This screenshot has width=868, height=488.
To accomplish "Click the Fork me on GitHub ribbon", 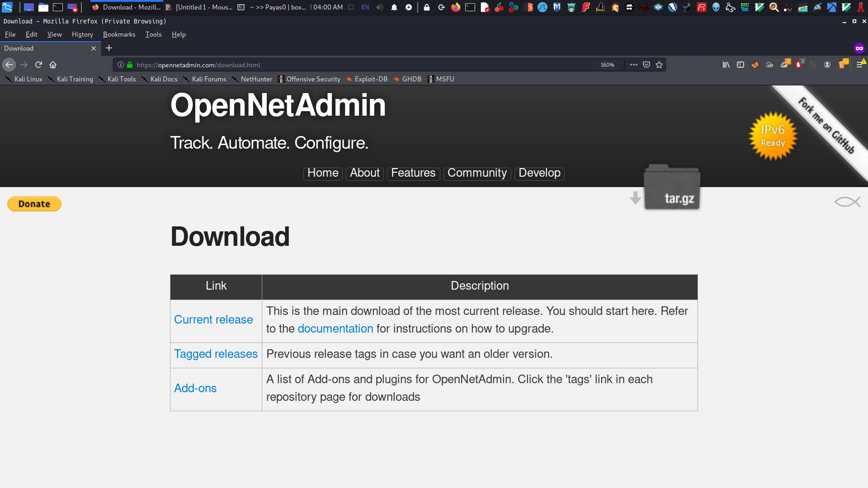I will tap(826, 126).
